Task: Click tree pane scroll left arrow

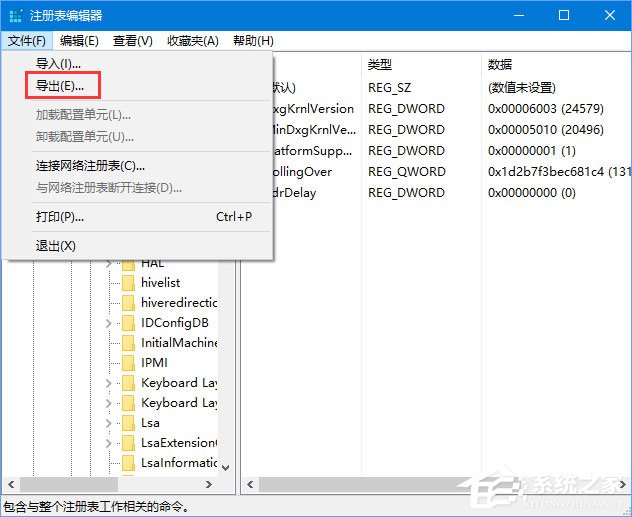Action: click(x=11, y=484)
